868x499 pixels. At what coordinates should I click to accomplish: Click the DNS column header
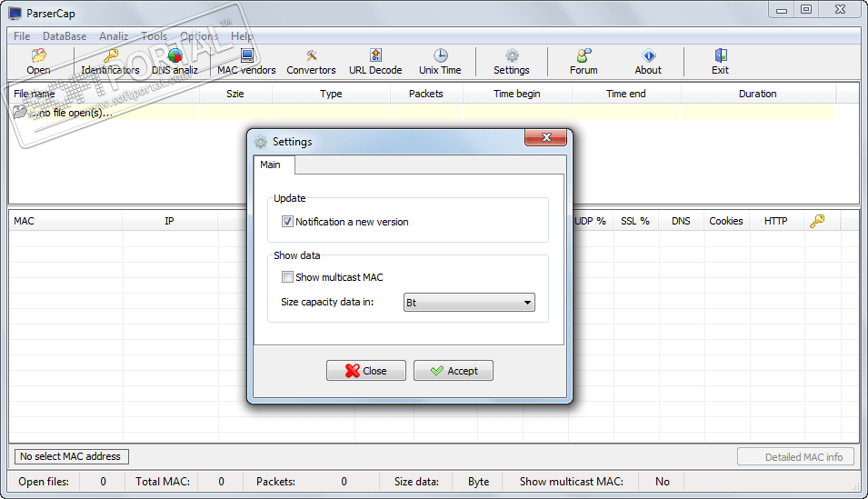pyautogui.click(x=681, y=221)
